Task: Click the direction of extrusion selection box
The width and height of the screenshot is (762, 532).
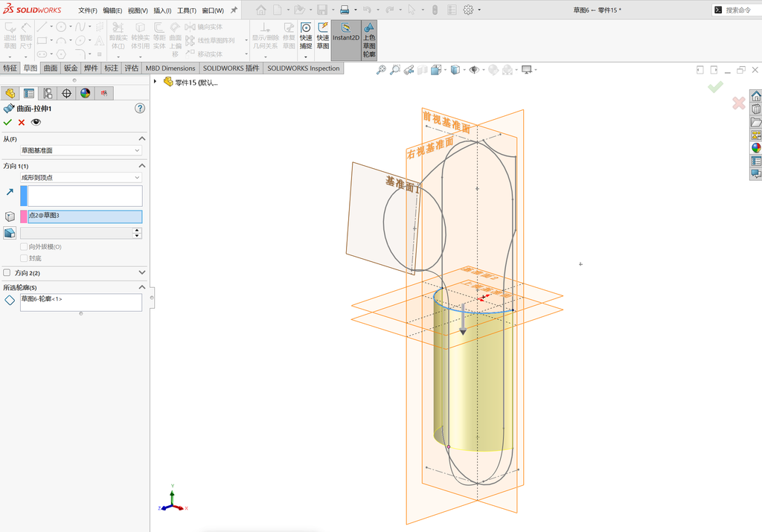Action: pos(85,196)
